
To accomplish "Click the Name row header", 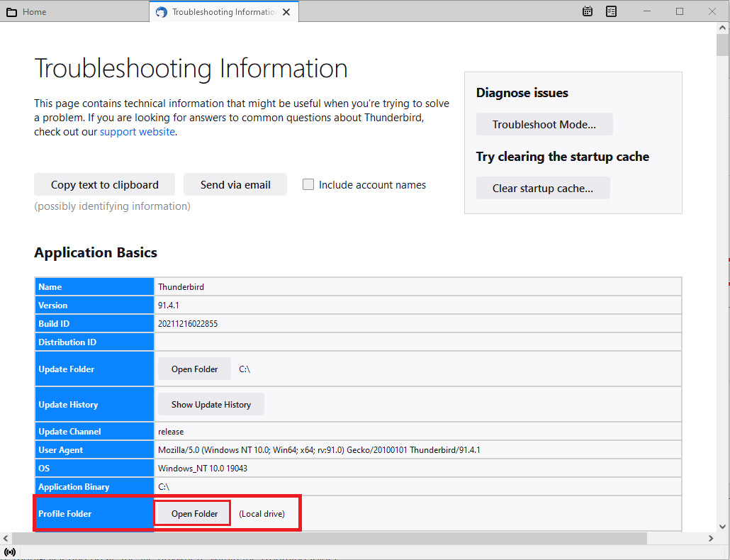I will click(x=94, y=287).
